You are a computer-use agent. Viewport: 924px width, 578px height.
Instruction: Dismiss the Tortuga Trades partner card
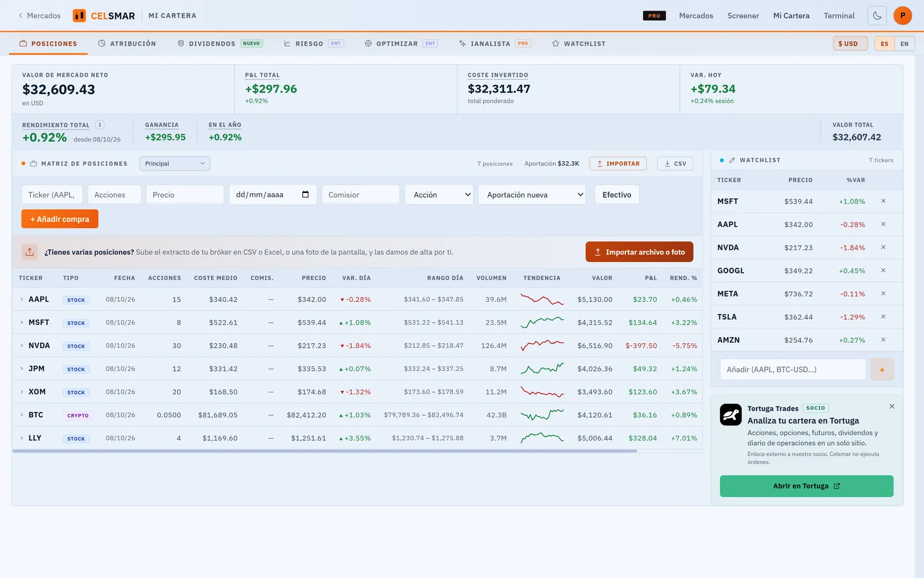(892, 406)
